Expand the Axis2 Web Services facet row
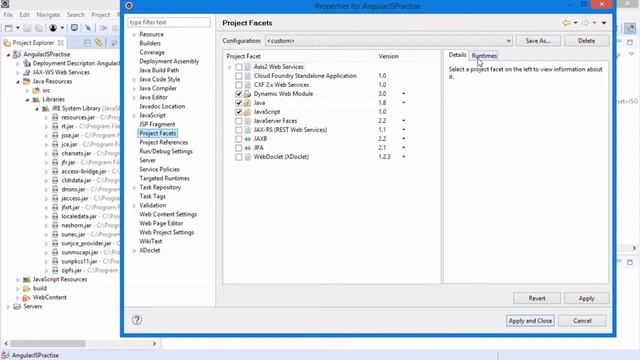The image size is (640, 360). pos(229,67)
